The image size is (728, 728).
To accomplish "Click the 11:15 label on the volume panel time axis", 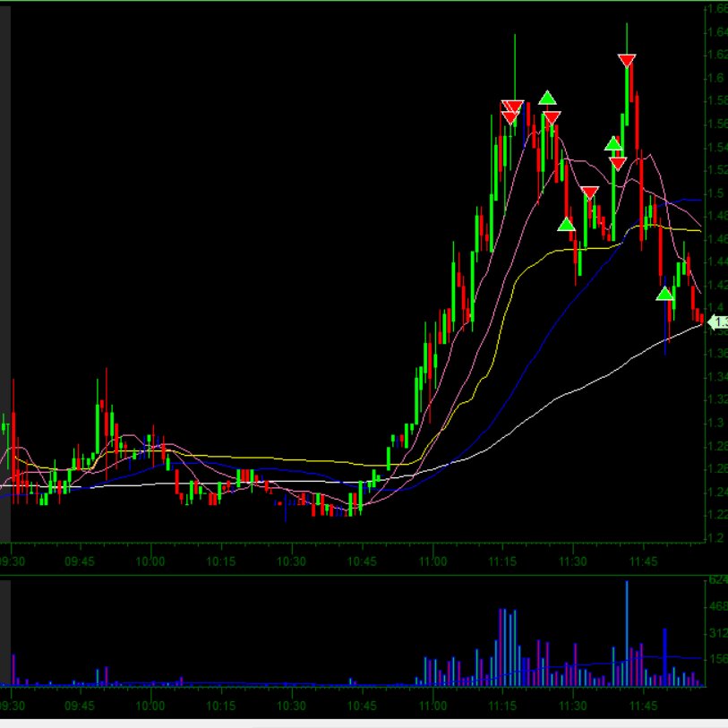I will [502, 707].
